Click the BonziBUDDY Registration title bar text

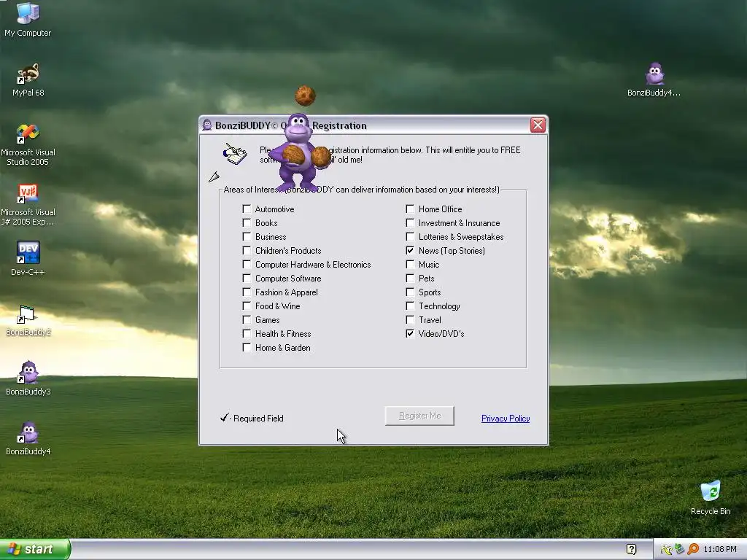290,125
